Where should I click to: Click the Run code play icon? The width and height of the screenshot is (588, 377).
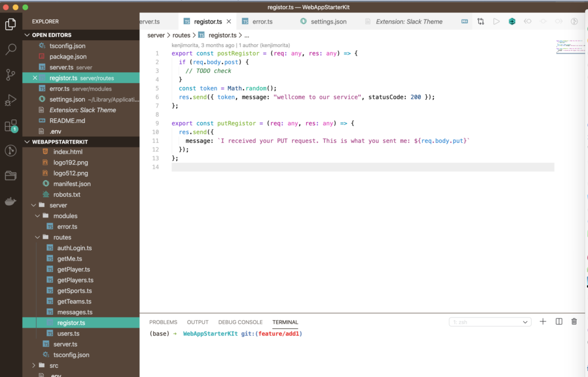[x=496, y=21]
